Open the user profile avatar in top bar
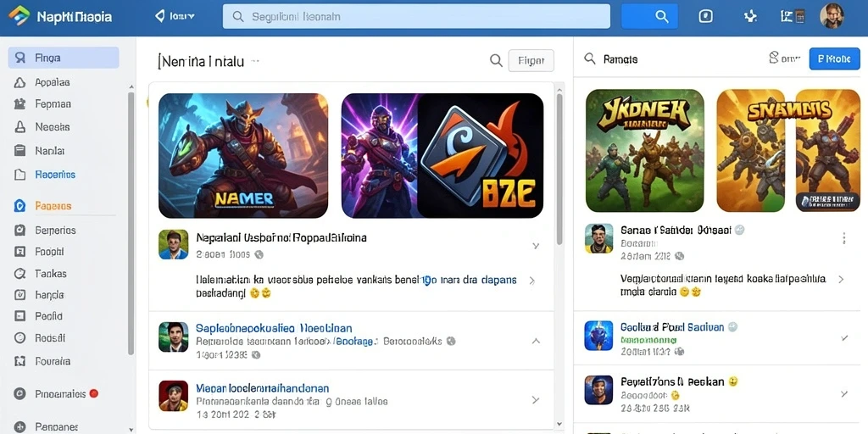The height and width of the screenshot is (434, 868). [832, 16]
